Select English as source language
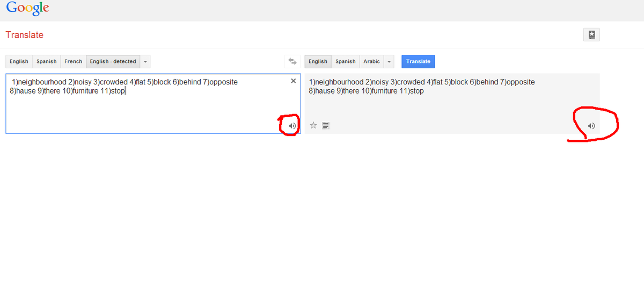Screen dimensions: 644x301 [19, 61]
